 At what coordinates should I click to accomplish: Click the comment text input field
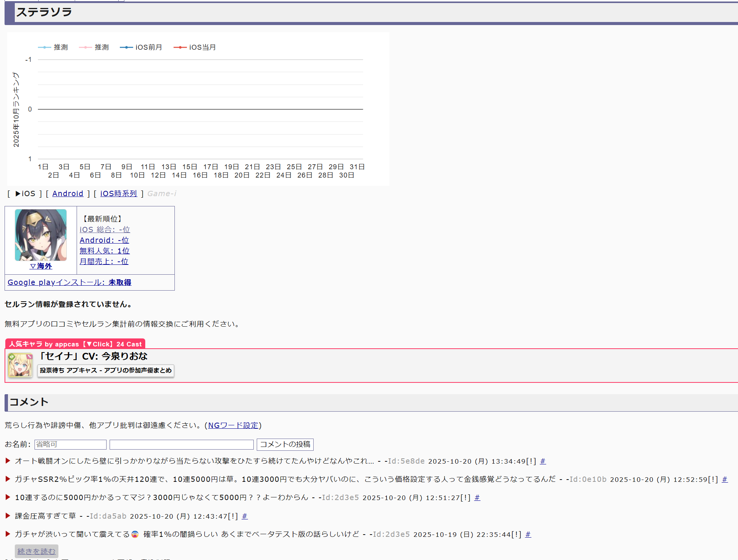click(x=181, y=444)
